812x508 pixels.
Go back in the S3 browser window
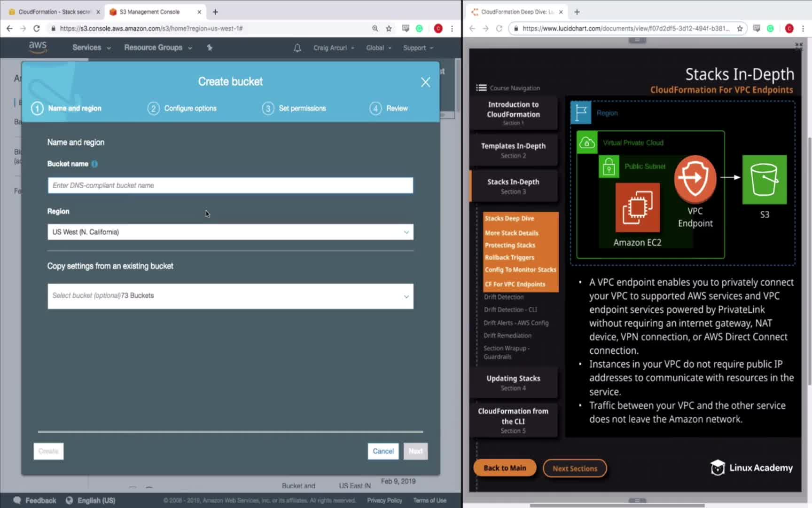pos(9,28)
